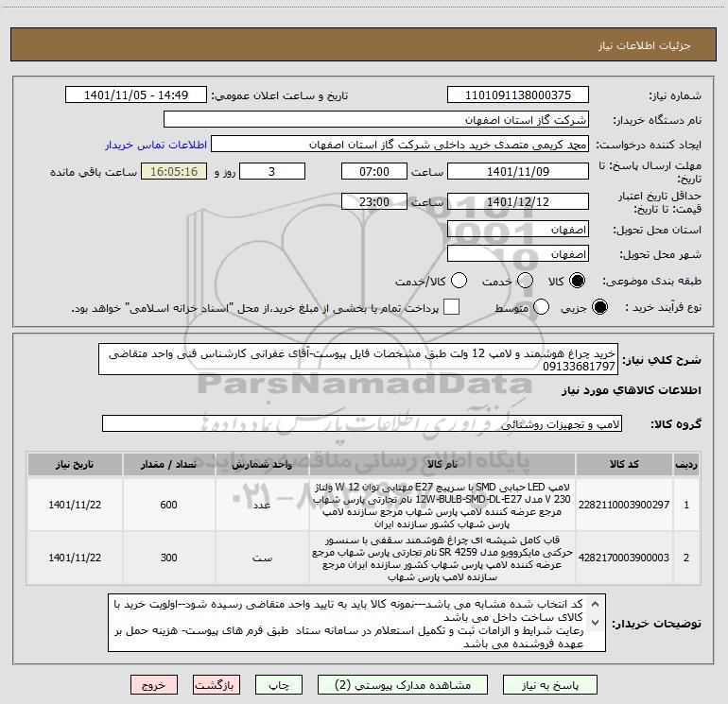This screenshot has width=728, height=704.
Task: Select the خدمت radio button
Action: [x=525, y=281]
